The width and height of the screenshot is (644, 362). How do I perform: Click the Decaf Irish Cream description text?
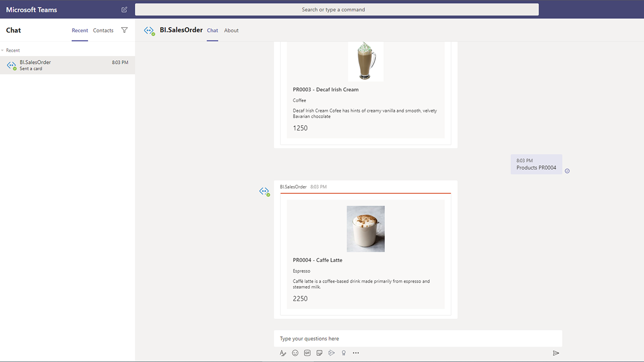pos(365,114)
